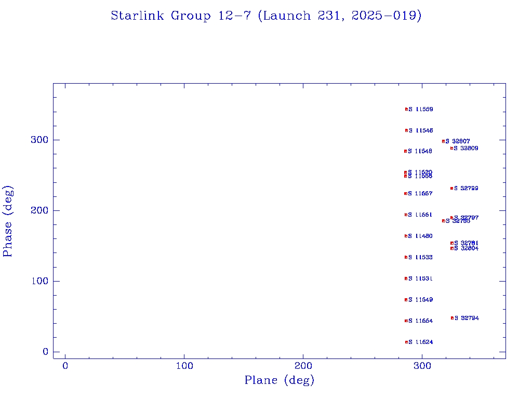Click the Phase (deg) y-axis label
532x399 pixels.
[7, 221]
